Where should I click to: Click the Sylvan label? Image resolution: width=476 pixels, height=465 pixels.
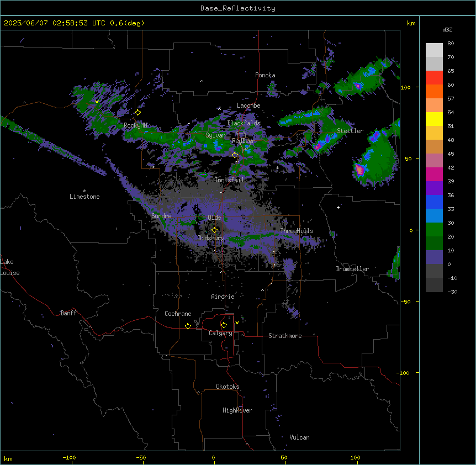point(215,135)
